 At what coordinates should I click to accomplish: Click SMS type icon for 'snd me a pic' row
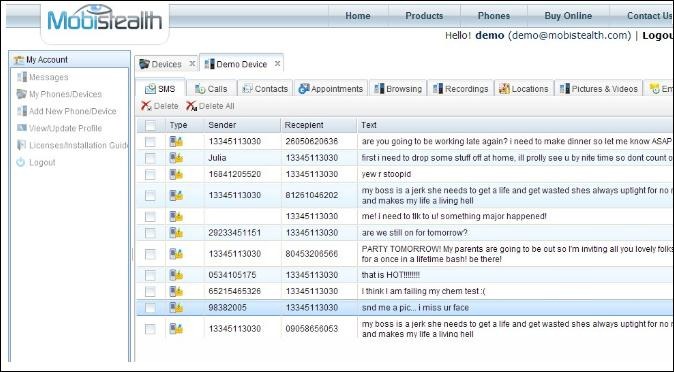pos(176,307)
